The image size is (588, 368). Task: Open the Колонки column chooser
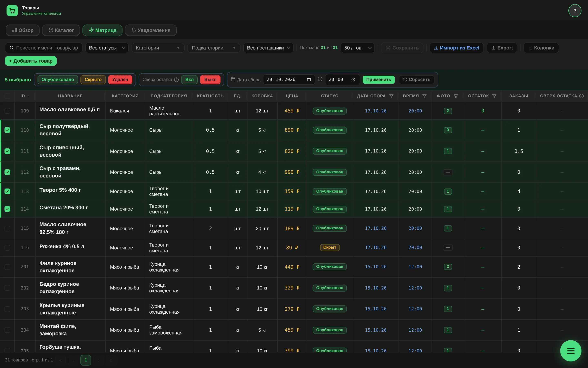point(541,48)
